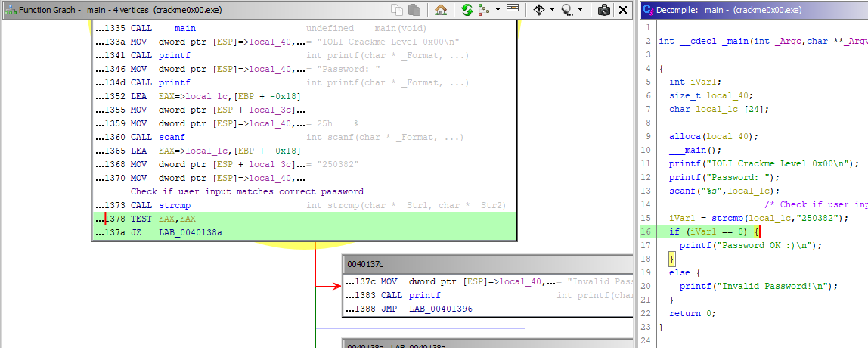Click the 0040137c block header
Viewport: 868px width, 348px height.
coord(488,265)
